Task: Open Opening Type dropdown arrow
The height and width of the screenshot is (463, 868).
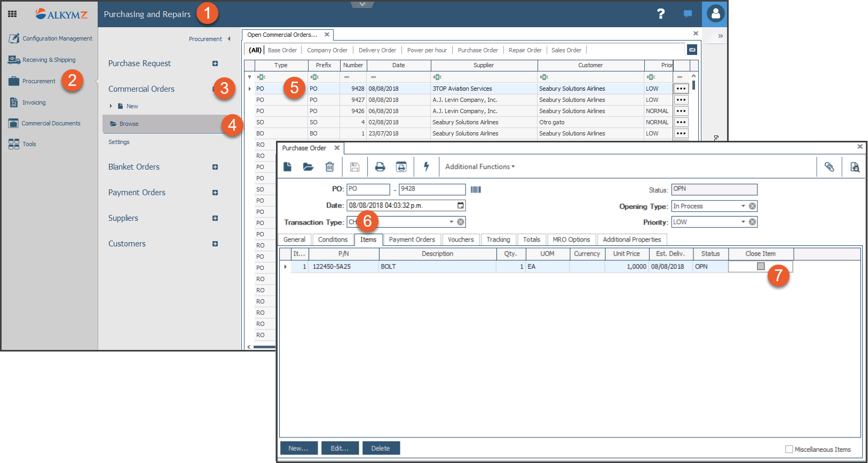Action: 743,206
